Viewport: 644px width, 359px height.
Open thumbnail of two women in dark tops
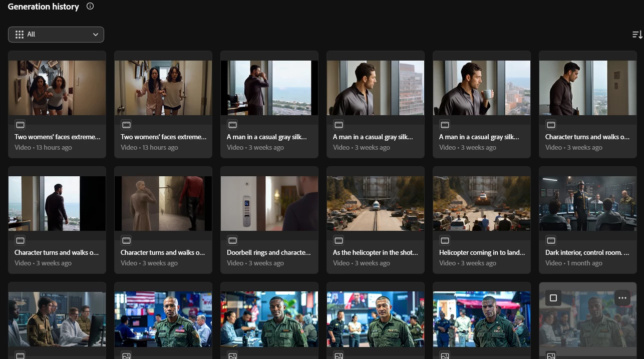click(57, 88)
